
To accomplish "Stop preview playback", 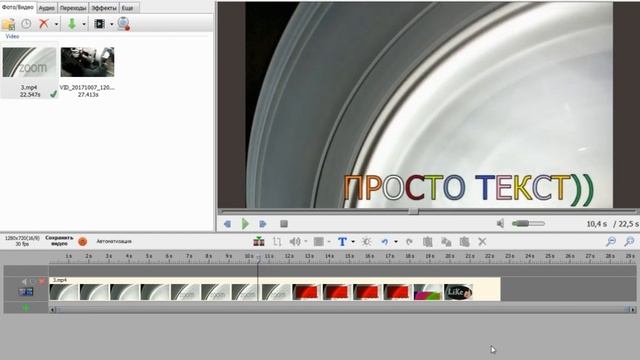I will pyautogui.click(x=284, y=224).
